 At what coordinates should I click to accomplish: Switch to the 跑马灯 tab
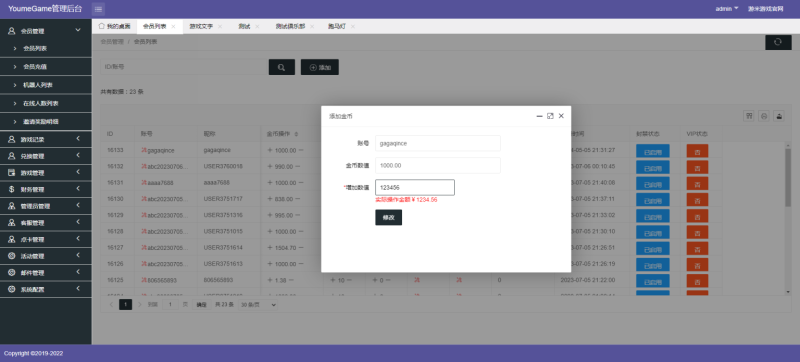pyautogui.click(x=337, y=27)
